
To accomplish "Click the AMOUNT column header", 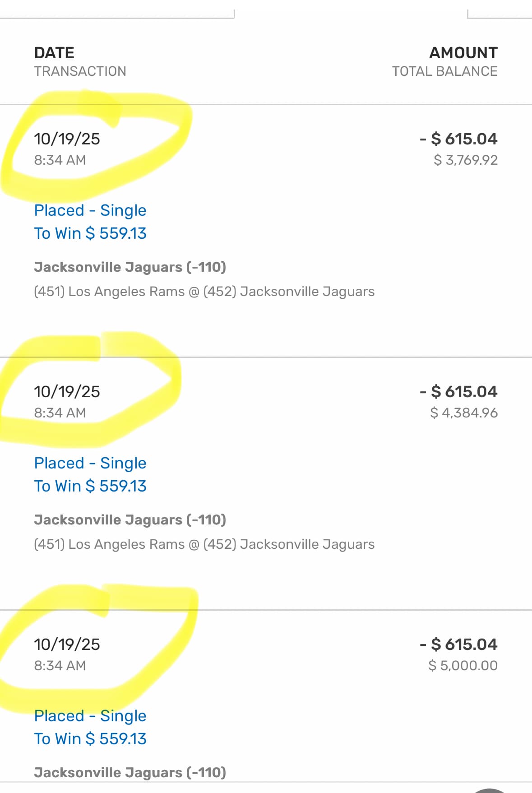I will [463, 53].
